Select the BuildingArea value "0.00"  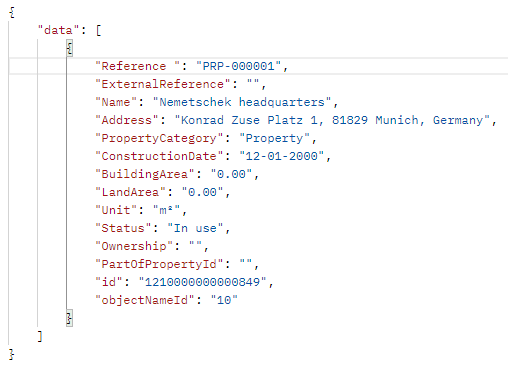(231, 174)
